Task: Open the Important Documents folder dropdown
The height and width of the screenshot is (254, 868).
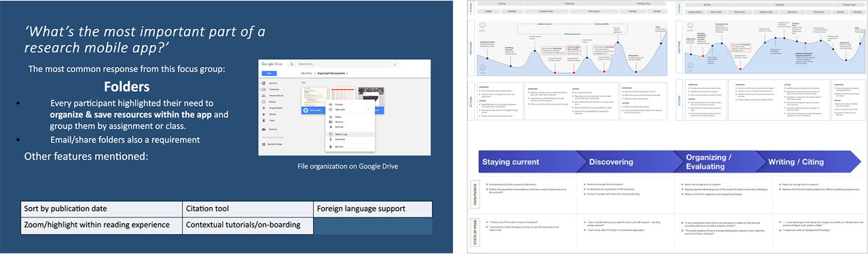Action: click(347, 73)
